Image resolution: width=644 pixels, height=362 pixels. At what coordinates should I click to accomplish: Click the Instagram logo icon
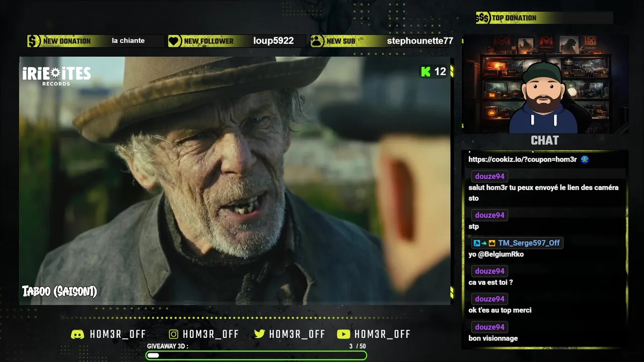(x=174, y=334)
